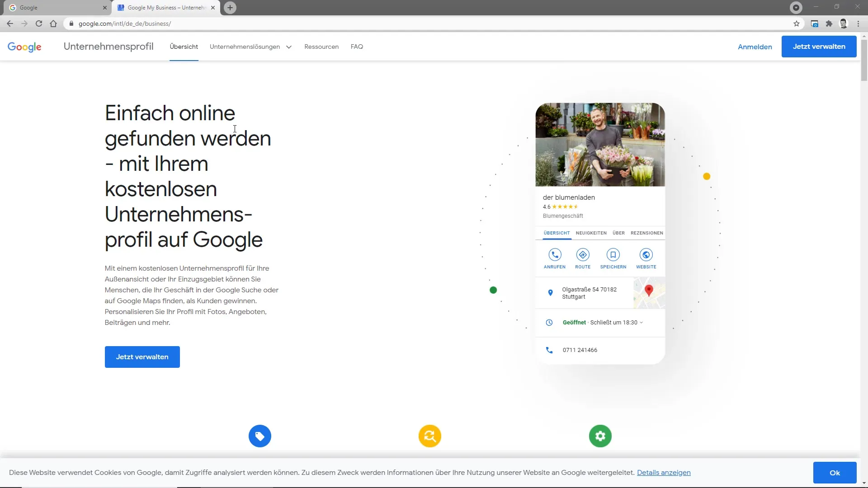This screenshot has height=488, width=868.
Task: Click the green gear icon
Action: (600, 436)
